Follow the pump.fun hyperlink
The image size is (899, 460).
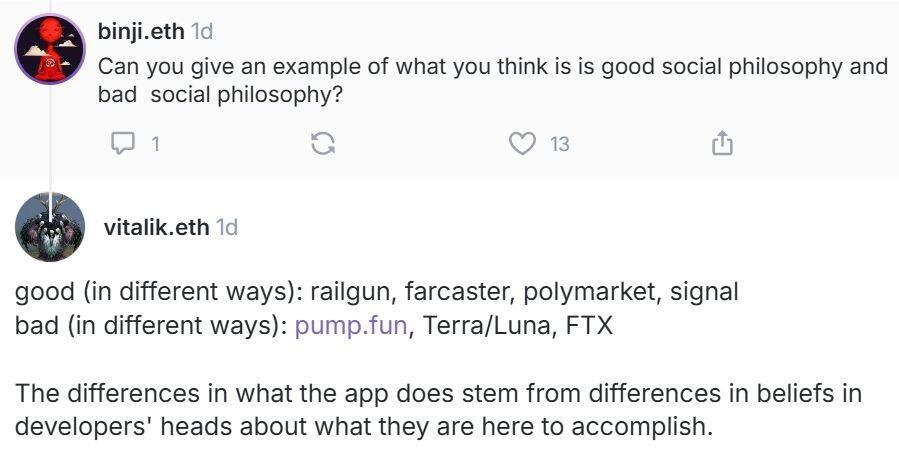point(350,327)
